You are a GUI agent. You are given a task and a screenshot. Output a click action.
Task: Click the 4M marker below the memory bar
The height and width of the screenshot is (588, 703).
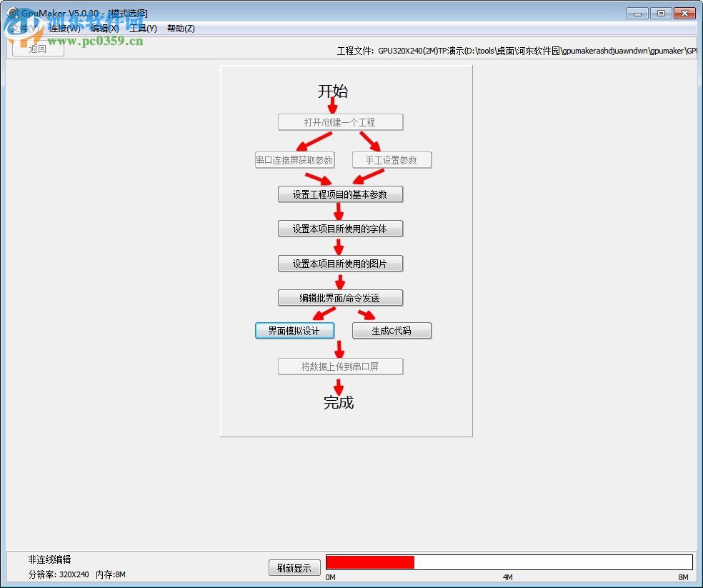pyautogui.click(x=507, y=577)
